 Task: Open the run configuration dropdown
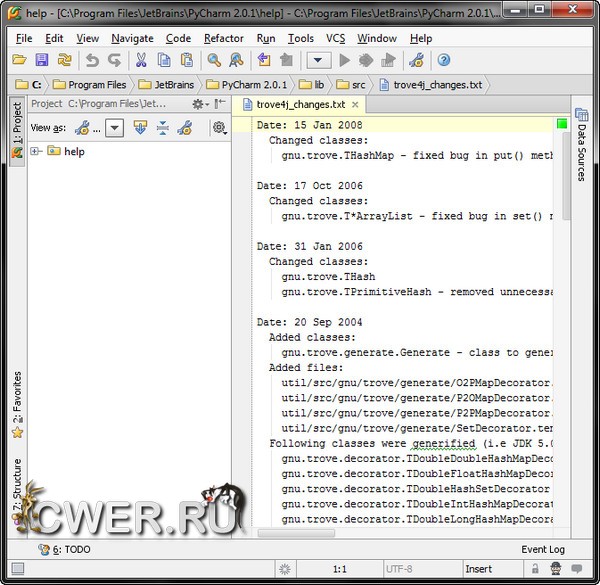318,60
